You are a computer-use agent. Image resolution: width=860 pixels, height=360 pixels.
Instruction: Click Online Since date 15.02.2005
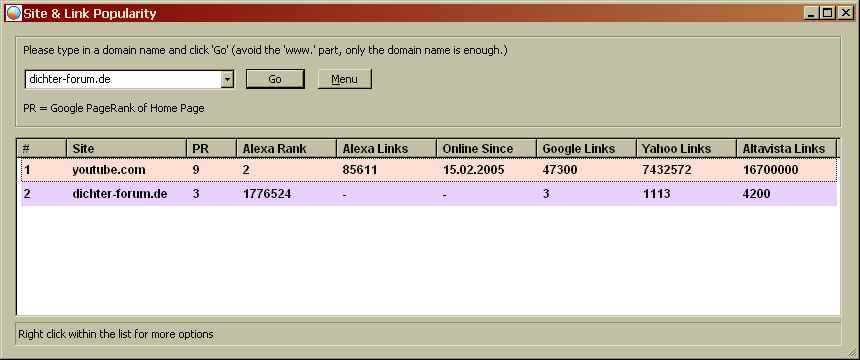[x=473, y=170]
